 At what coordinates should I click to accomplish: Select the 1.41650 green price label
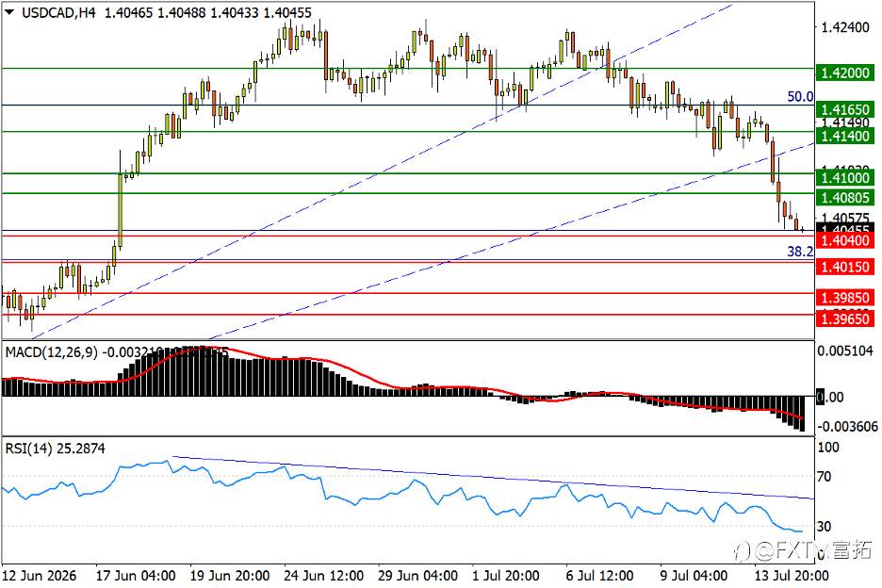tap(845, 109)
